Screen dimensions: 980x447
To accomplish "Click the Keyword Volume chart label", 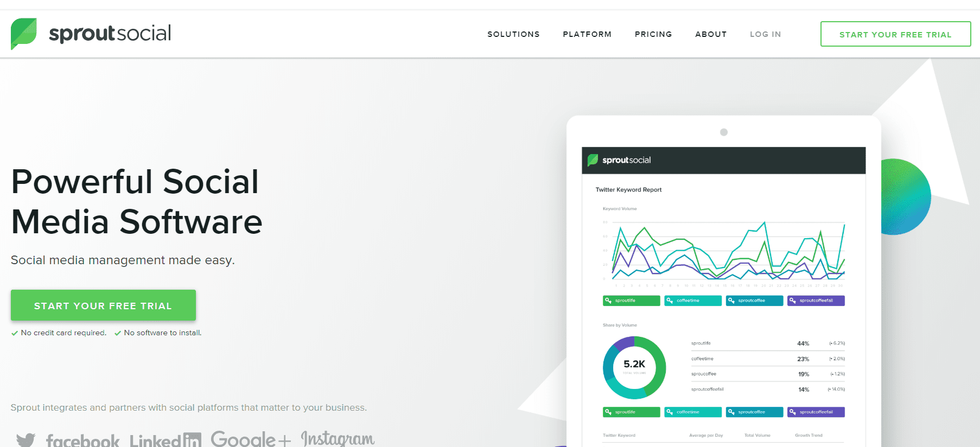I will 620,209.
